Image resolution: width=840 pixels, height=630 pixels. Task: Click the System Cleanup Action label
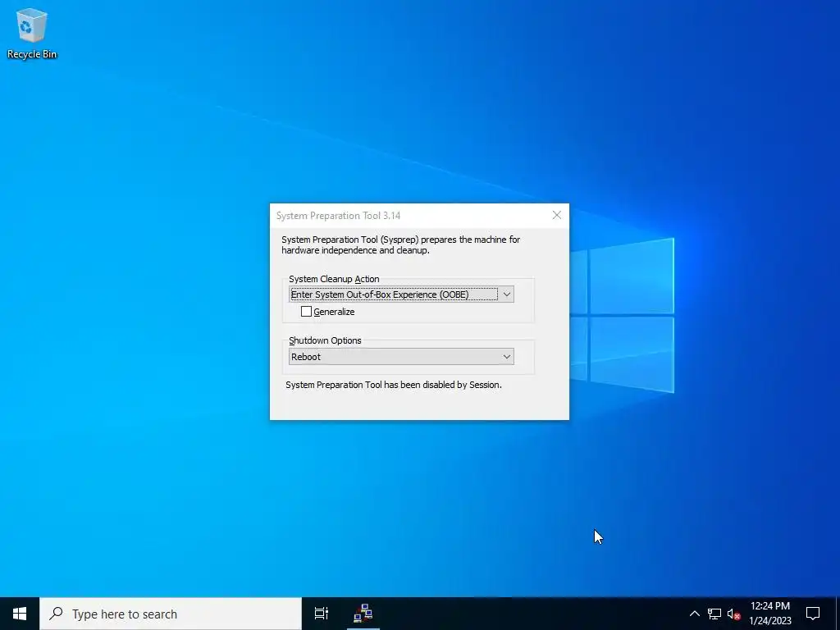coord(334,279)
